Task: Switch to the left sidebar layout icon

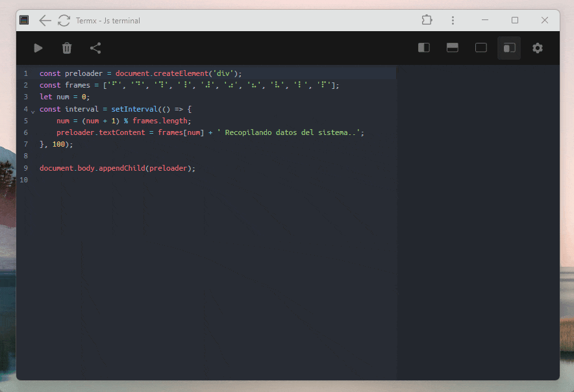Action: point(424,47)
